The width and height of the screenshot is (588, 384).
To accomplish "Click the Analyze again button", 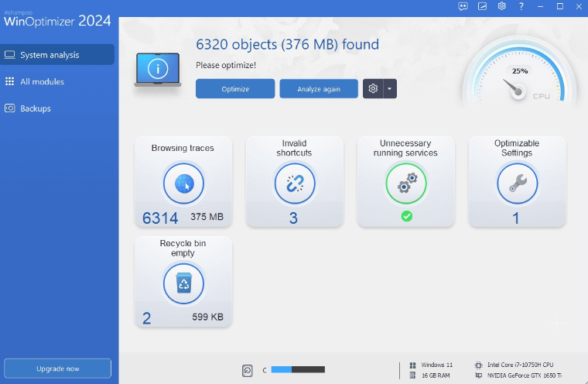I will 319,89.
